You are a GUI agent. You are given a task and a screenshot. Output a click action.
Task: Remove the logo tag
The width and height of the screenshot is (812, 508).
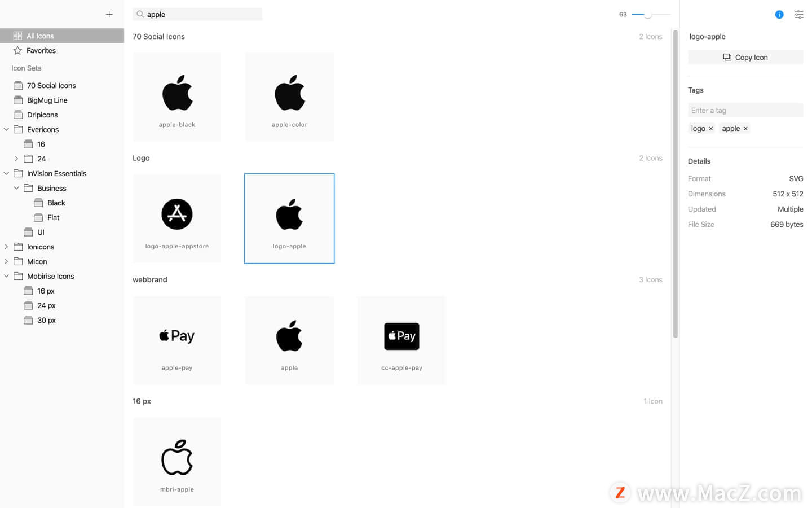click(x=710, y=129)
